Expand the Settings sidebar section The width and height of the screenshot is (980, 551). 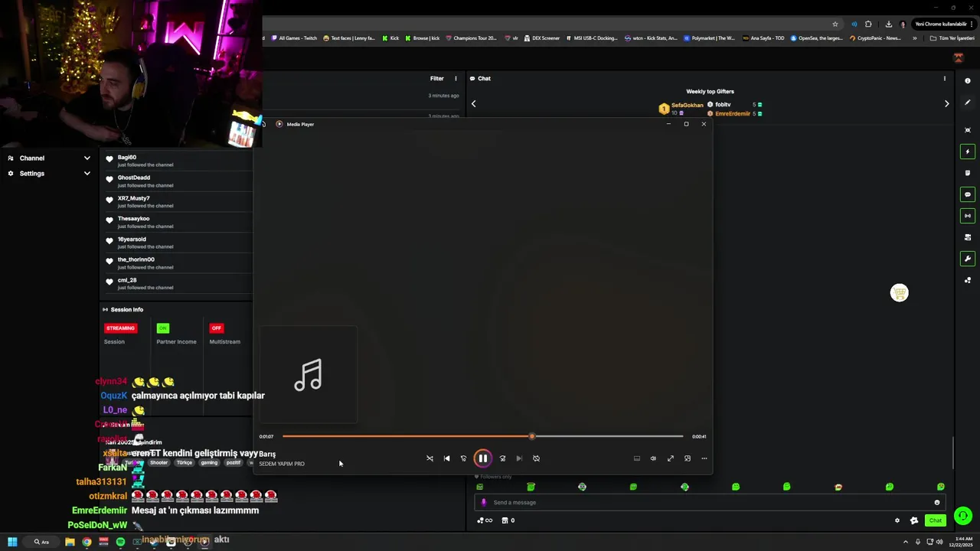click(x=49, y=173)
